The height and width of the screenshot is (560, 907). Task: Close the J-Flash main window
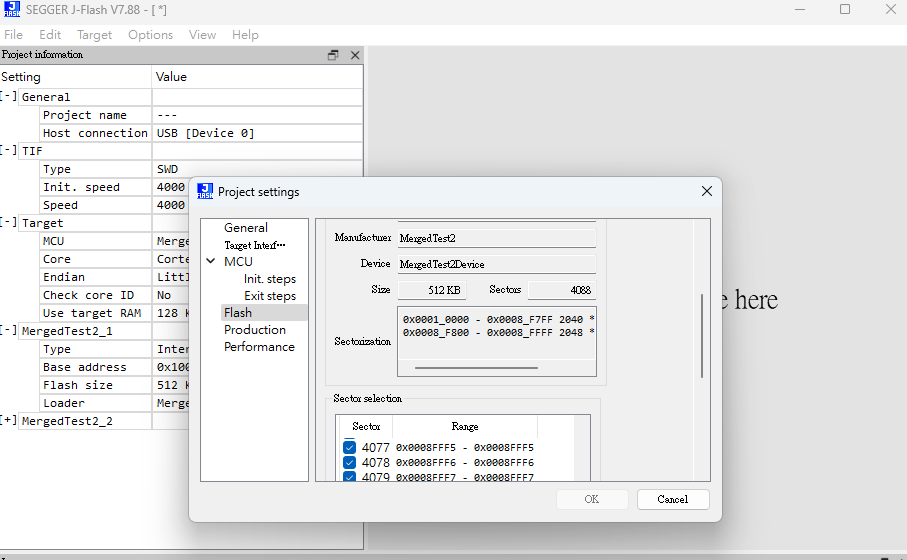[x=891, y=9]
